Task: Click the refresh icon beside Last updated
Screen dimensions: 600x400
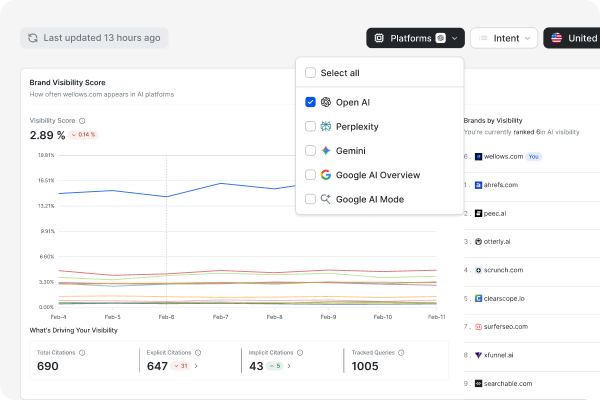Action: coord(33,38)
